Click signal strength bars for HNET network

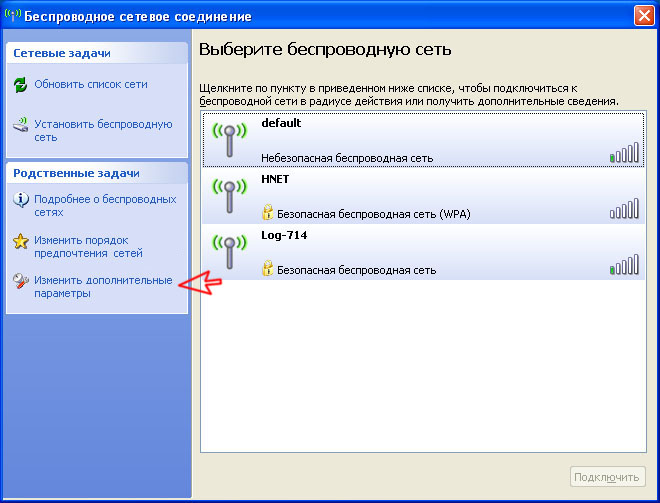[624, 208]
